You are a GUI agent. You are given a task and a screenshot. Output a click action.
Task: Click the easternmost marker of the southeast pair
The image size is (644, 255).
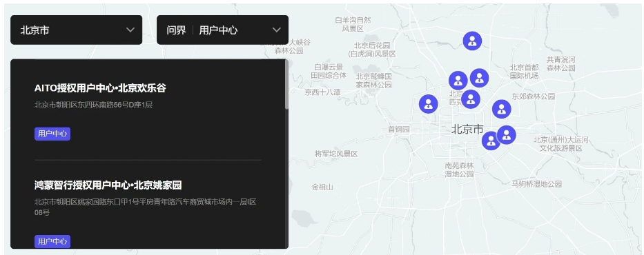507,135
